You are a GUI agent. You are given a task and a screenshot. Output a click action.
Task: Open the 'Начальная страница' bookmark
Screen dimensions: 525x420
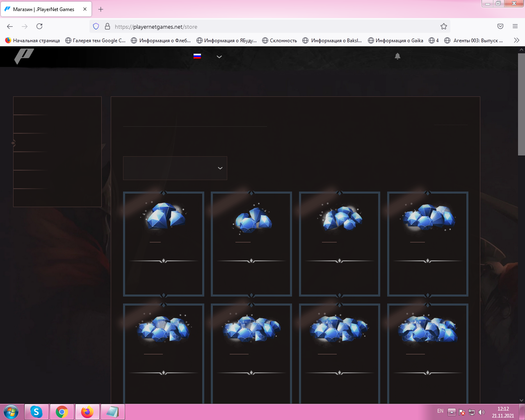pyautogui.click(x=32, y=40)
